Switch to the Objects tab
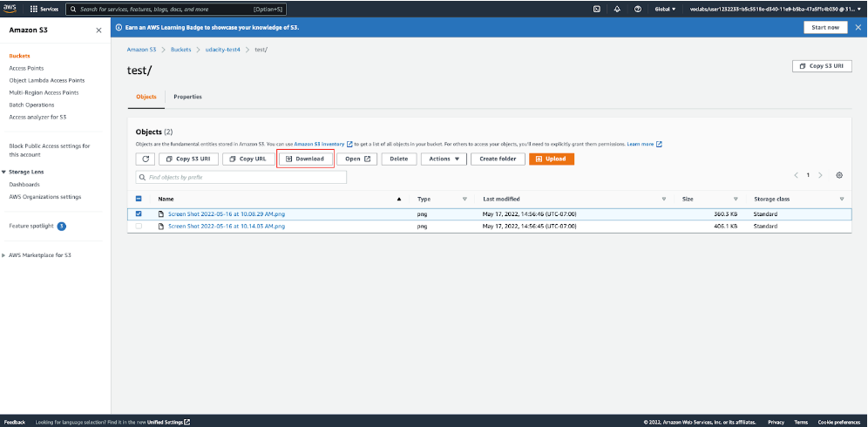This screenshot has height=427, width=868. [146, 97]
